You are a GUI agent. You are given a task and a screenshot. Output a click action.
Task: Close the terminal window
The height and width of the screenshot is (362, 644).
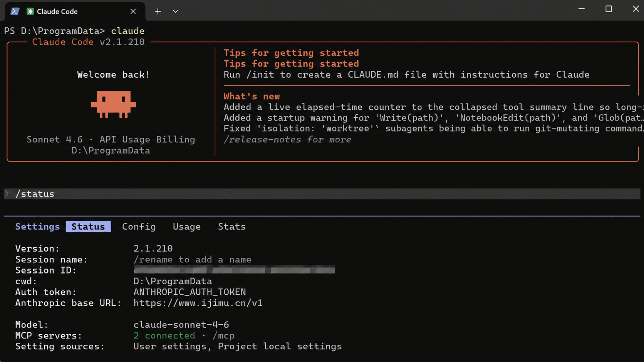click(x=636, y=8)
